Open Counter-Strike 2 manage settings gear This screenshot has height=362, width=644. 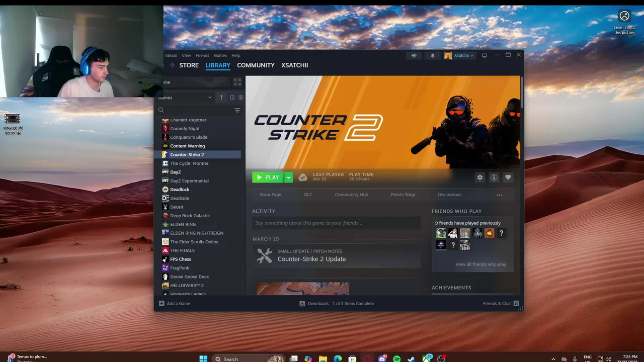click(x=480, y=177)
